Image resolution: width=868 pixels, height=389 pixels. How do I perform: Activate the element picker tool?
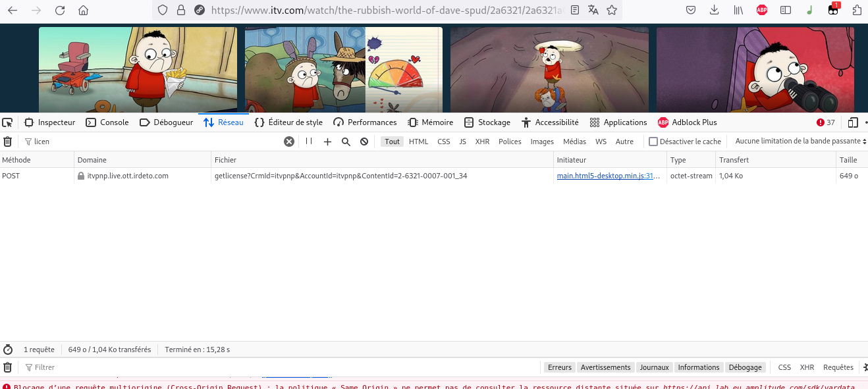coord(7,122)
